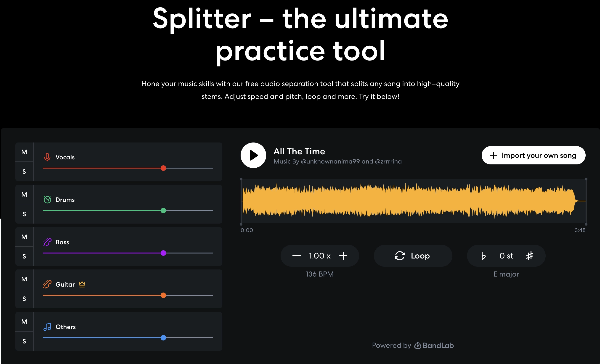Click the Loop refresh/cycle icon
The image size is (600, 364).
click(399, 256)
